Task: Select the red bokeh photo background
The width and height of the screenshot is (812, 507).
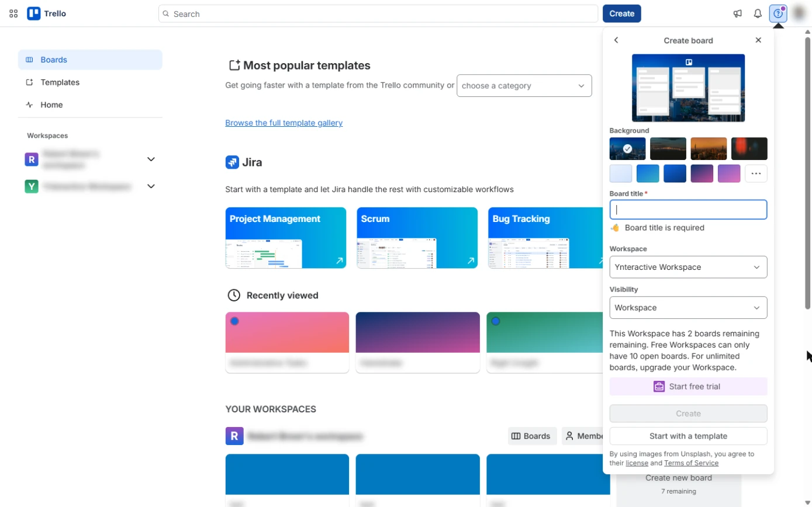Action: tap(749, 149)
